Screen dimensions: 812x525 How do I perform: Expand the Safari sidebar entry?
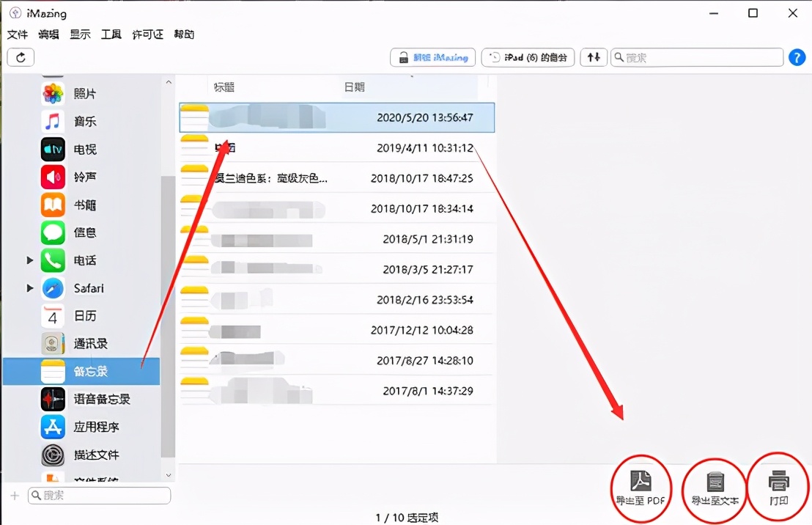(x=29, y=288)
